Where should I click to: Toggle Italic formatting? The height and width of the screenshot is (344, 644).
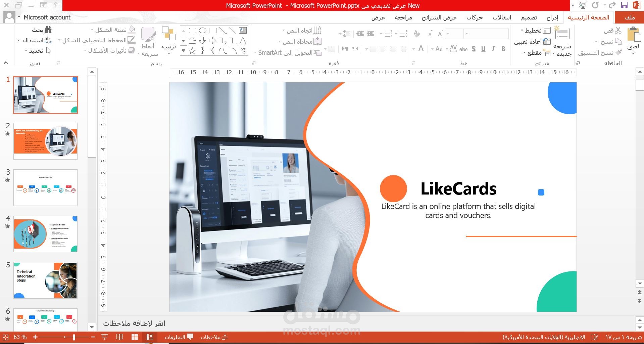[x=493, y=49]
